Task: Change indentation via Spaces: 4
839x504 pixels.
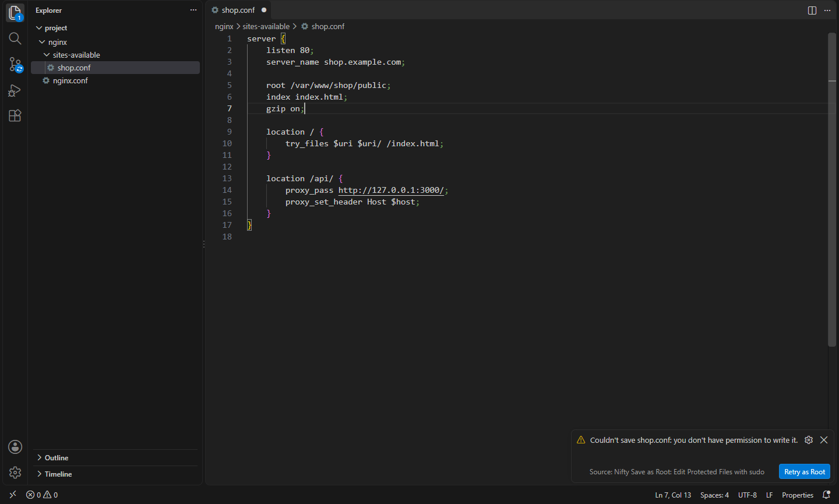Action: point(714,495)
